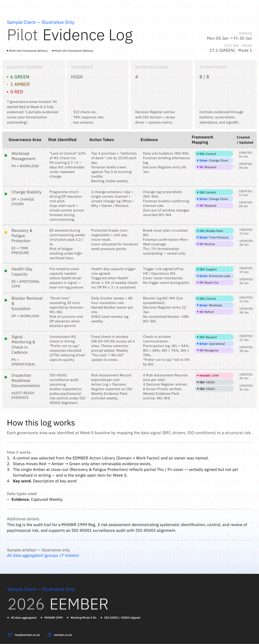Open eember.co.uk website link
The width and height of the screenshot is (259, 644).
tap(63, 635)
